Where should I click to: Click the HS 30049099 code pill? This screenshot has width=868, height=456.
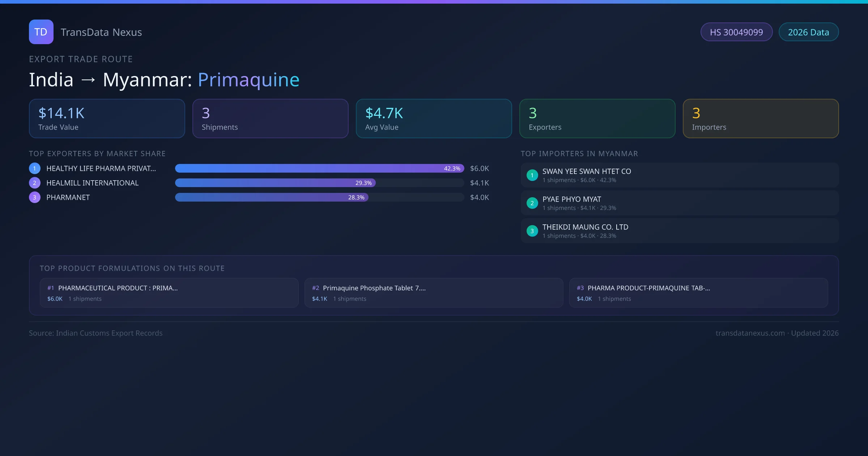pyautogui.click(x=736, y=32)
